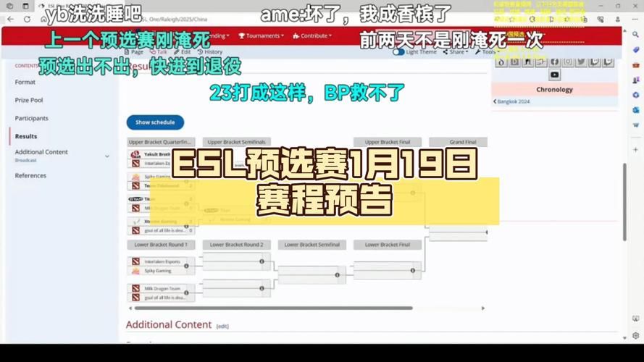Jump to Participants in contents sidebar

click(32, 118)
